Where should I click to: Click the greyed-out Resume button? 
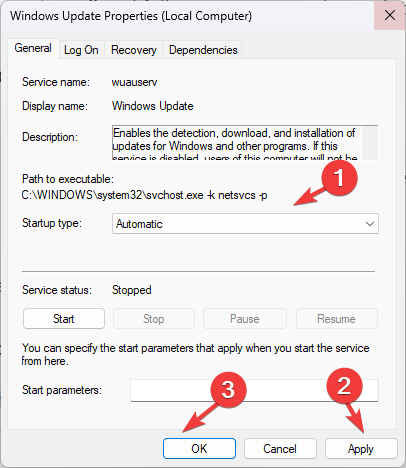[336, 319]
